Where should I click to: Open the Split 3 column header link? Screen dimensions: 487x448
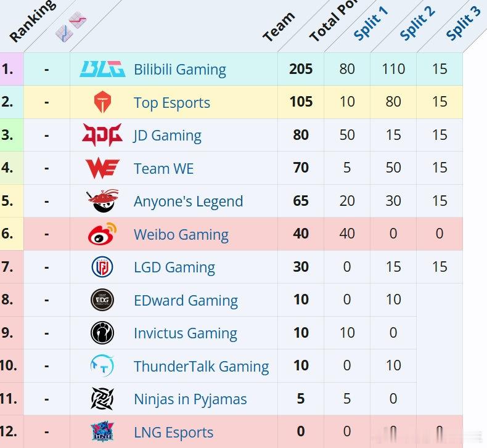(x=464, y=23)
